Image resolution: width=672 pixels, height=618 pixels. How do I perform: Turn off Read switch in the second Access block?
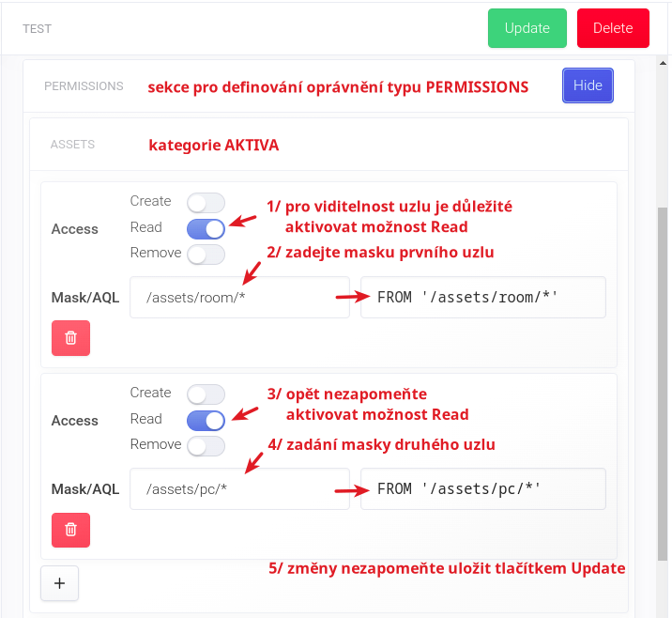(x=206, y=420)
